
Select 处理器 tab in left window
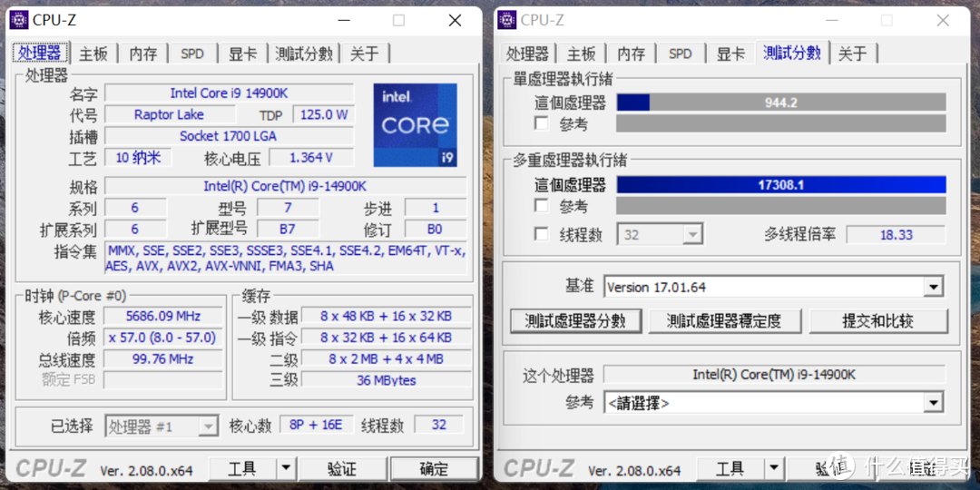(x=40, y=53)
